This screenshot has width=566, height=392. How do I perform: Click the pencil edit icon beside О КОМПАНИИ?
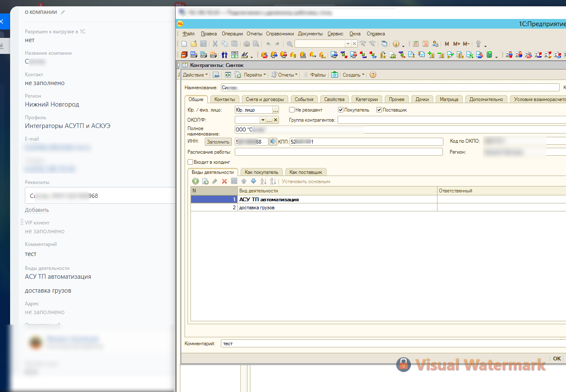point(63,12)
